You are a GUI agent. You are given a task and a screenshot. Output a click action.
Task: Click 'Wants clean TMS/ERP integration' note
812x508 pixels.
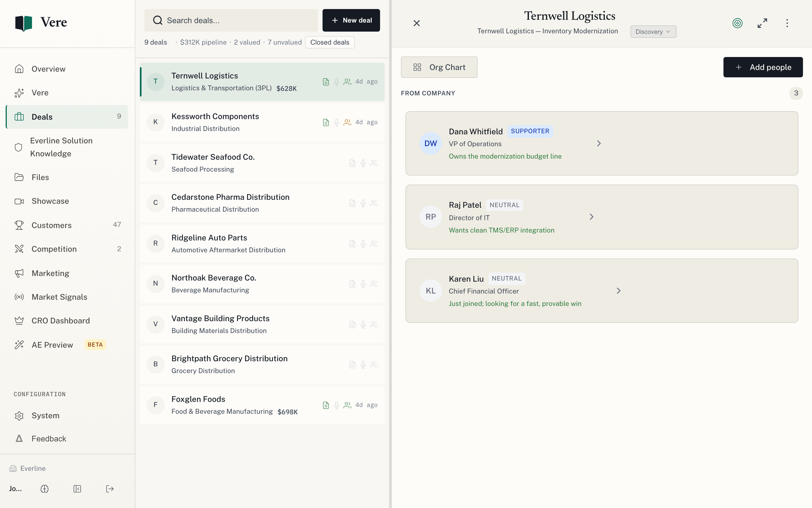click(x=501, y=230)
